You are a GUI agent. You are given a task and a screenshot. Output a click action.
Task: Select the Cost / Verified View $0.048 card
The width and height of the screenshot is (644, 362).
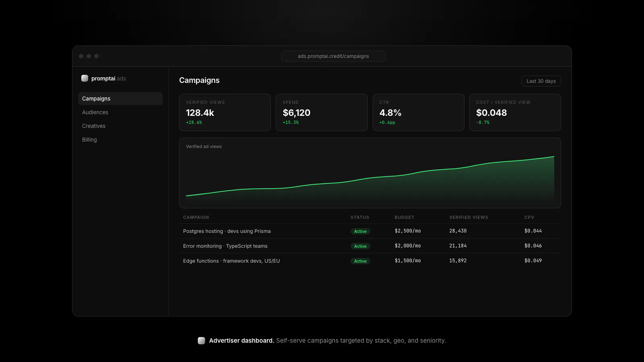pyautogui.click(x=515, y=112)
